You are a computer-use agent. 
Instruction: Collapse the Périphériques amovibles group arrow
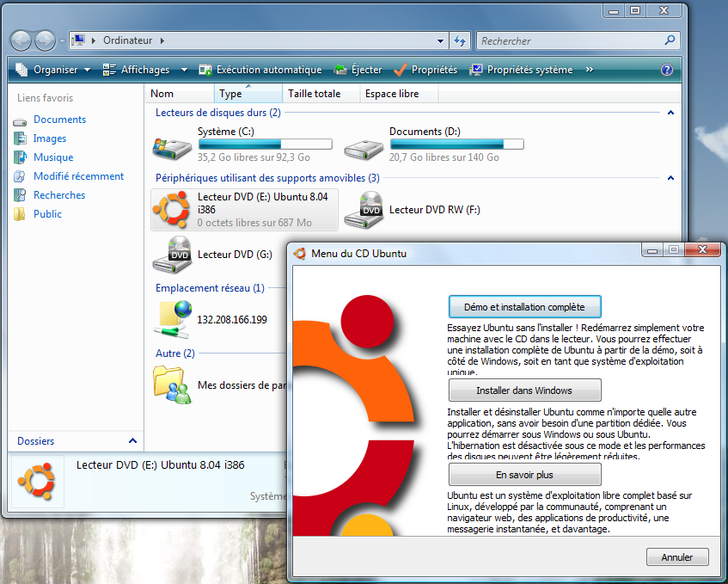670,178
